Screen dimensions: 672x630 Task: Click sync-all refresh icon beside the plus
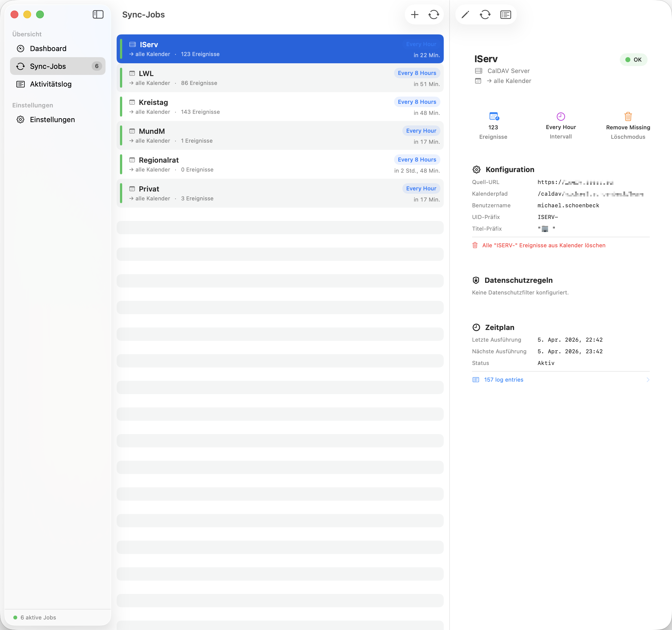[434, 14]
